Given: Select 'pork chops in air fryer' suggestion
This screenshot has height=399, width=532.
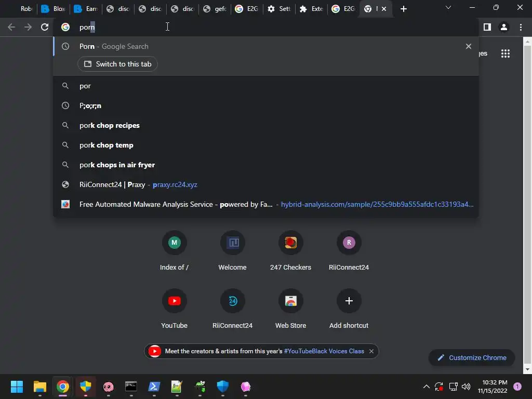Looking at the screenshot, I should coord(266,165).
